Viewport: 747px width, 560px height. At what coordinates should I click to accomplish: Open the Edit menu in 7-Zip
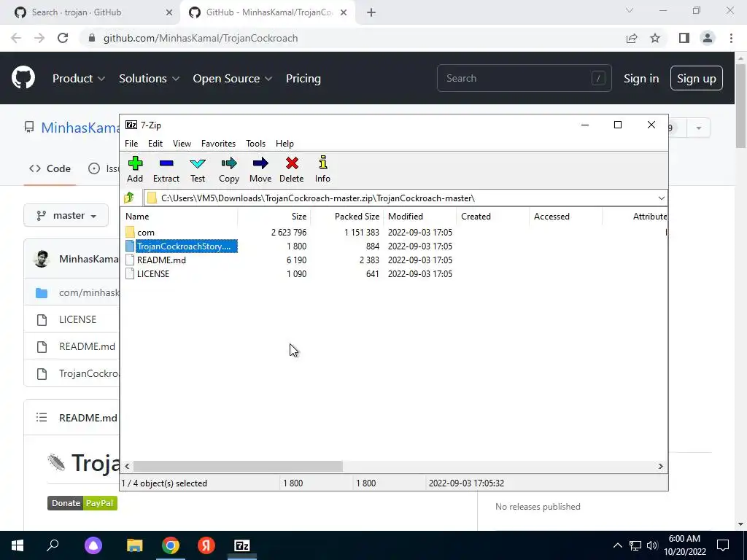[155, 144]
